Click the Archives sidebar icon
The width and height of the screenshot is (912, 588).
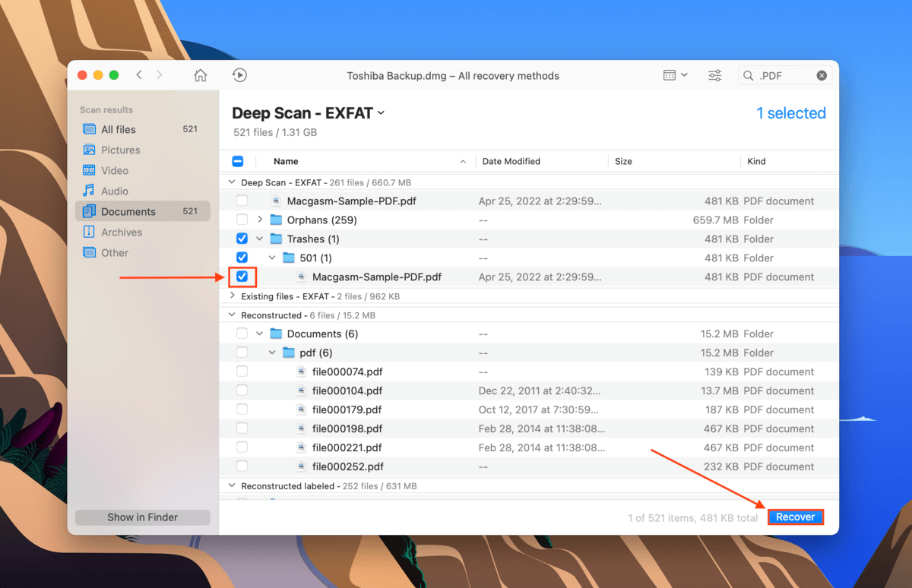click(x=89, y=232)
